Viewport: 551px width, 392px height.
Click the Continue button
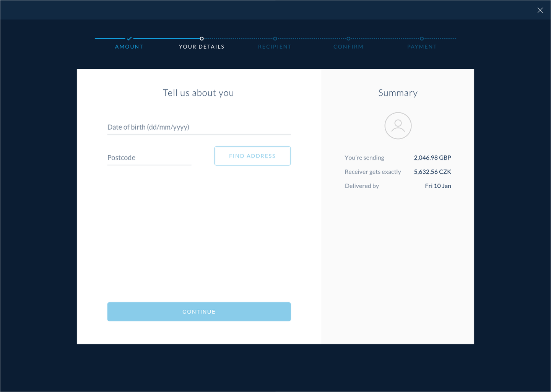[x=199, y=312]
